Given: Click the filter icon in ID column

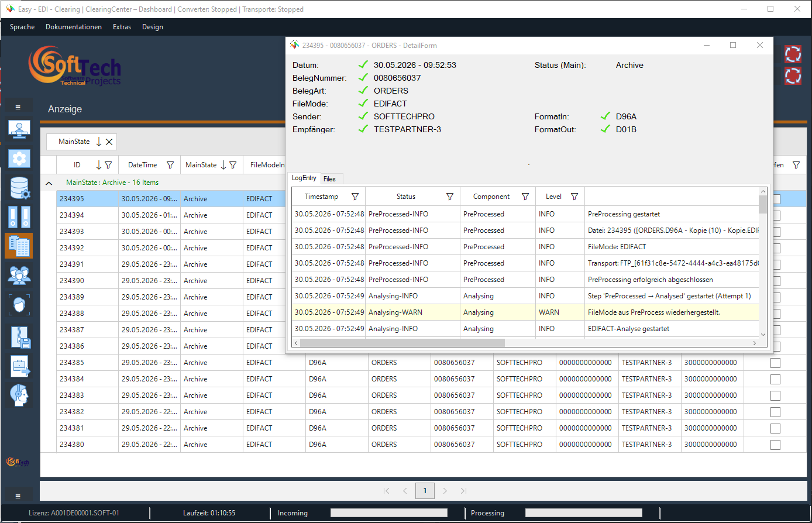Looking at the screenshot, I should [x=108, y=165].
